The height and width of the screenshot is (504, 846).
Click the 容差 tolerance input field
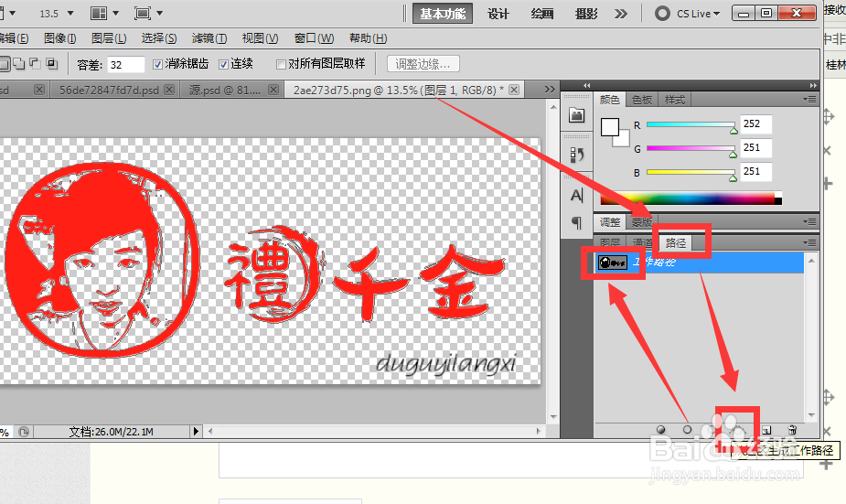coord(126,65)
